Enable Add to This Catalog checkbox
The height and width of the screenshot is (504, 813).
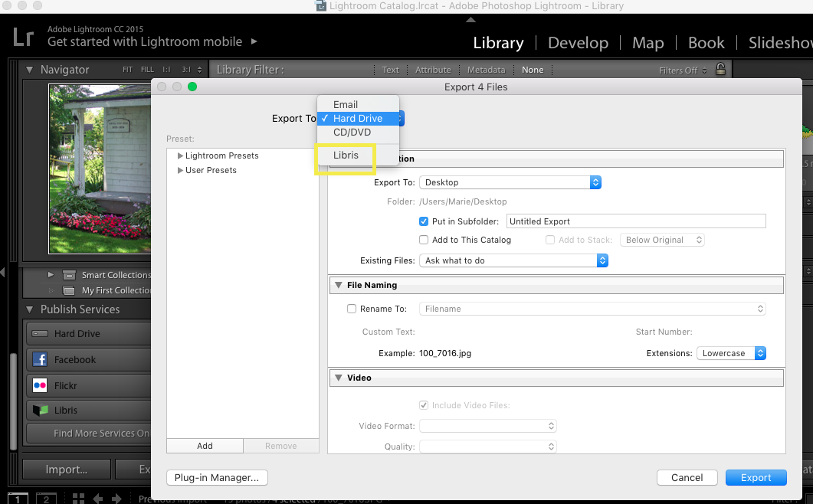coord(424,240)
